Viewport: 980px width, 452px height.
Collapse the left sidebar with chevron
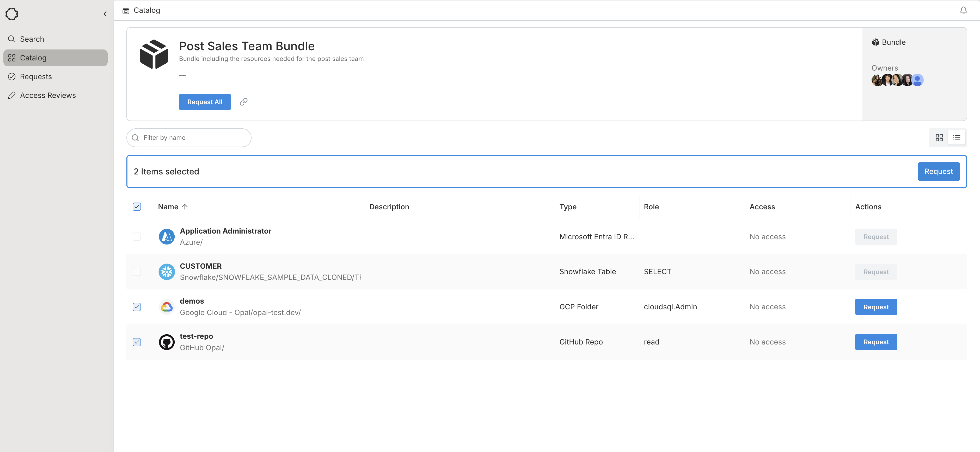pyautogui.click(x=105, y=14)
